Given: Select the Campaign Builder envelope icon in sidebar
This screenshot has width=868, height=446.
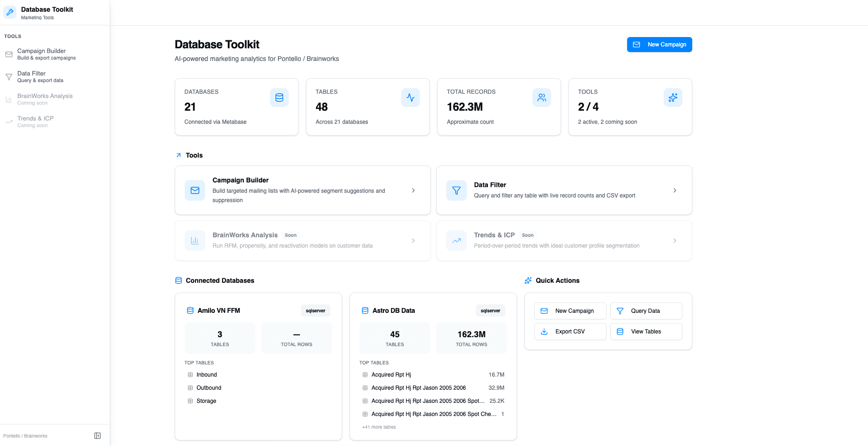Looking at the screenshot, I should pyautogui.click(x=8, y=54).
